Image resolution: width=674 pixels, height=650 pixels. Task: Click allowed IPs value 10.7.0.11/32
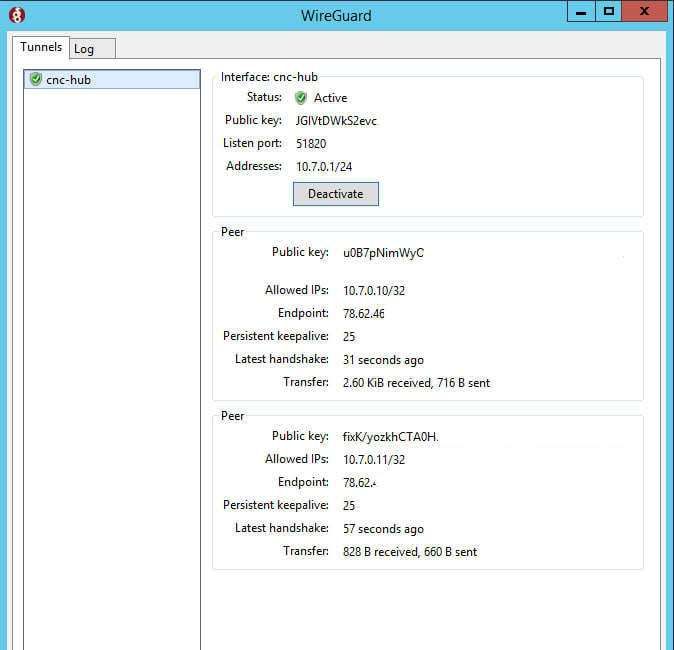pyautogui.click(x=374, y=460)
